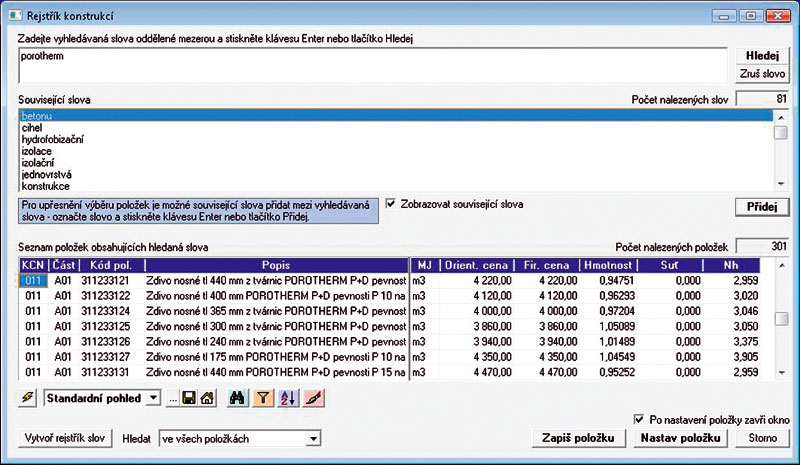Click the Nh column header
Screen dimensions: 800x465
(731, 265)
